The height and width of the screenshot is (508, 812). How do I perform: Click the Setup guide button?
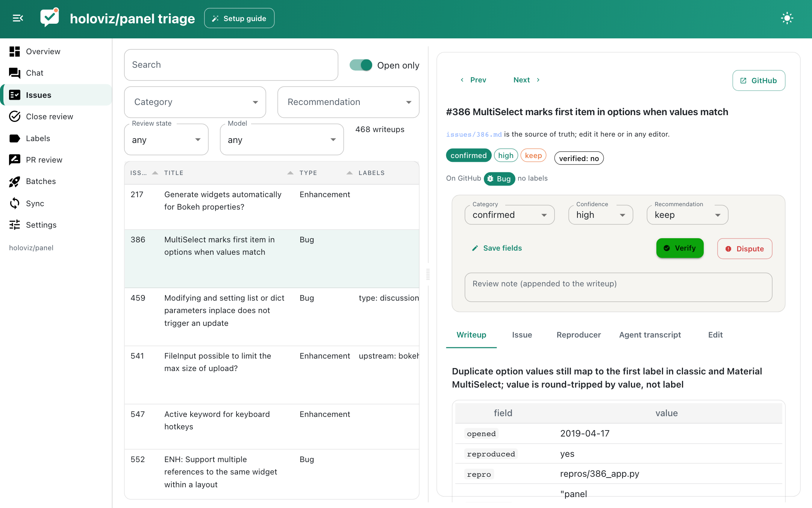[239, 18]
